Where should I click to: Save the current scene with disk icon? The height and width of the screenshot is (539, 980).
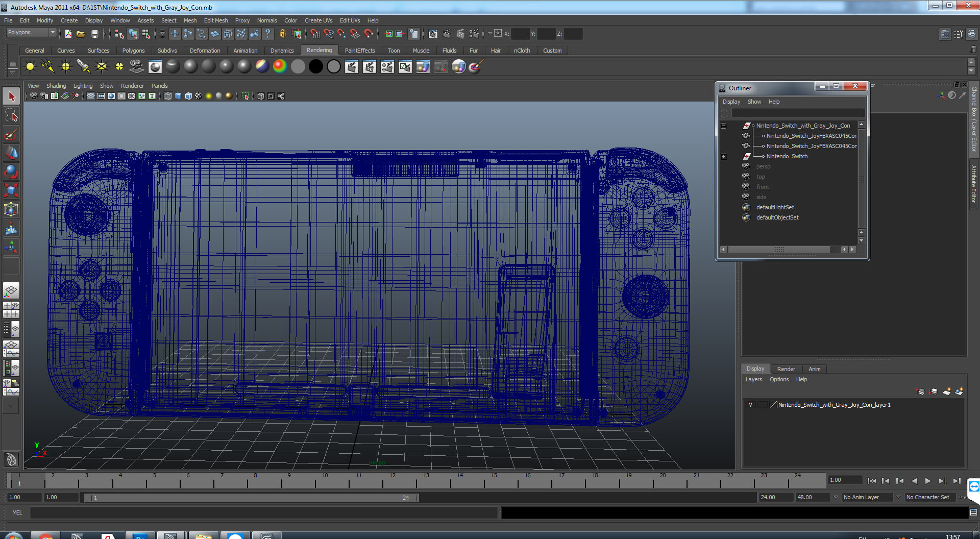(94, 34)
